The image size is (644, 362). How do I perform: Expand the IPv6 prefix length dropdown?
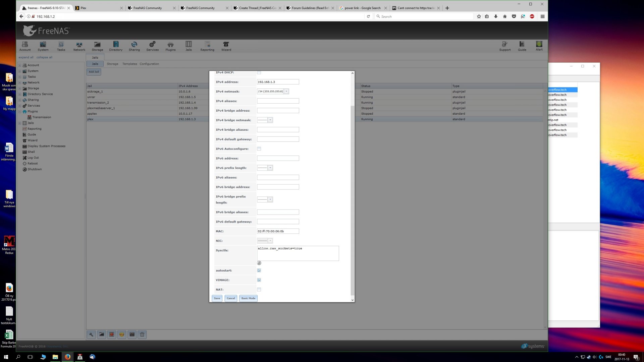pos(270,168)
